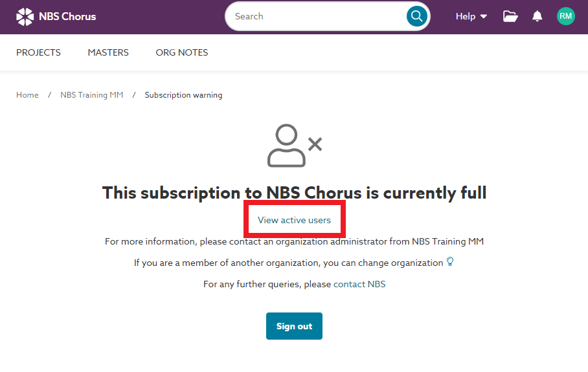
Task: Click the Help dropdown arrow
Action: point(483,16)
